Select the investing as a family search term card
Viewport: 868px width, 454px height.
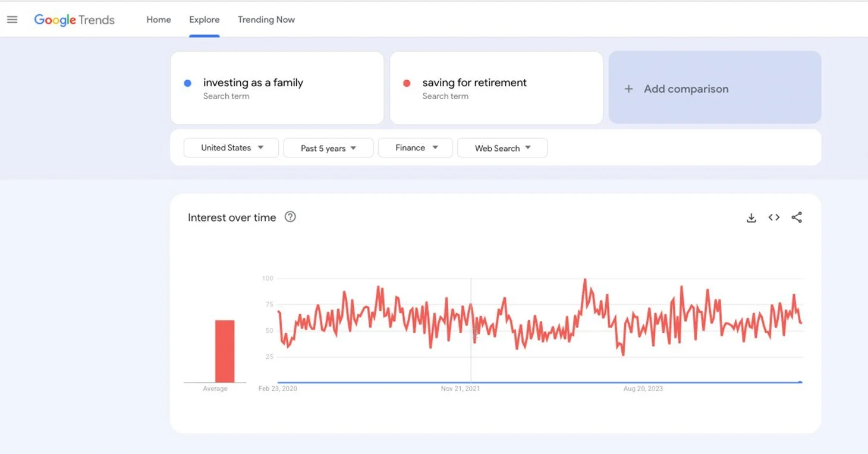coord(276,88)
